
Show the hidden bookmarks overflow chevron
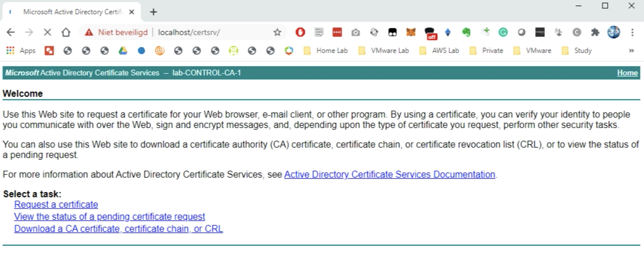tap(631, 51)
